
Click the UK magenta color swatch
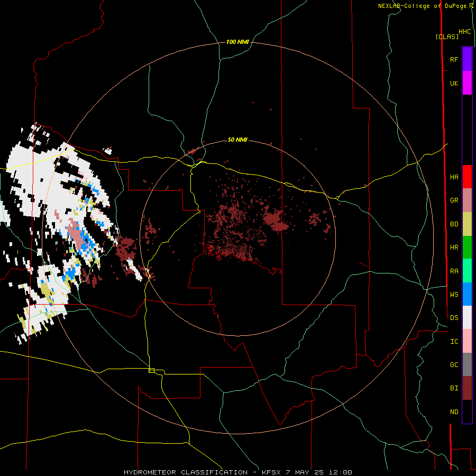[x=467, y=83]
